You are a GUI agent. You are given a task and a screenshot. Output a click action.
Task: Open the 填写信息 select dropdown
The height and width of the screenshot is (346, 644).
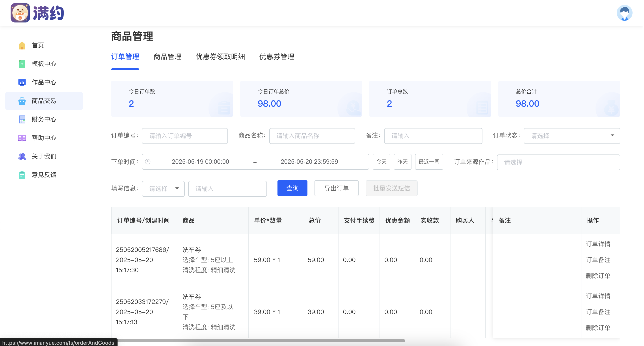163,188
